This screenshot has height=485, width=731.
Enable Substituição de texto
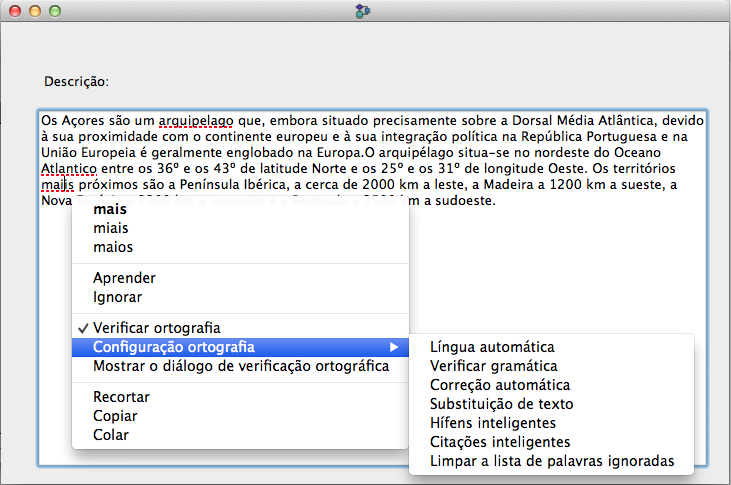501,404
